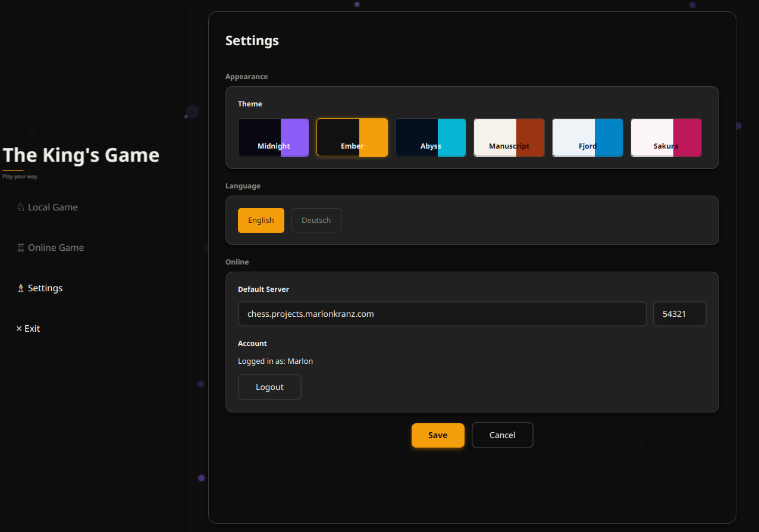759x532 pixels.
Task: Open the Local Game menu entry
Action: [52, 207]
